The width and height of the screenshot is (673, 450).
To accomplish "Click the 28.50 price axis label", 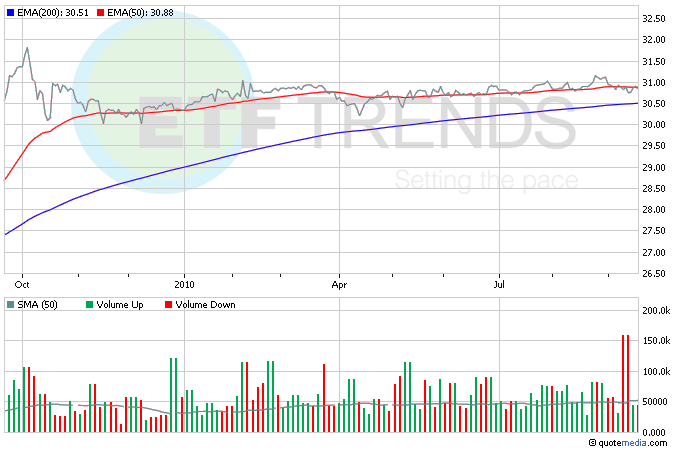I will click(654, 189).
